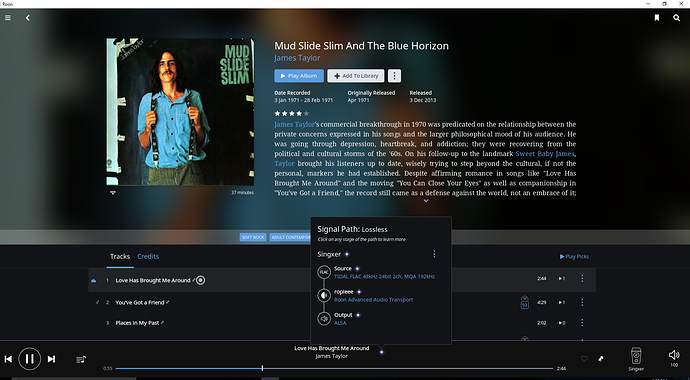Click the checkmark on track 2 row
This screenshot has height=380, width=690.
97,302
